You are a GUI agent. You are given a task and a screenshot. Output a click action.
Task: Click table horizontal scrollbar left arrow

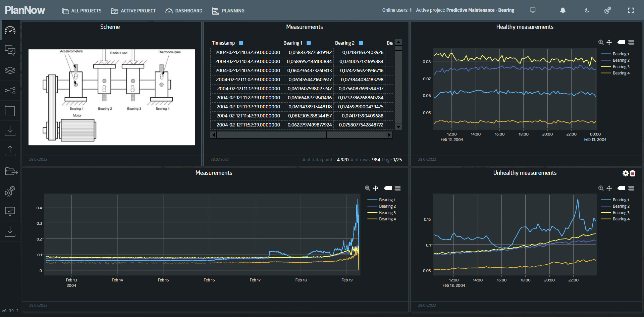point(214,135)
